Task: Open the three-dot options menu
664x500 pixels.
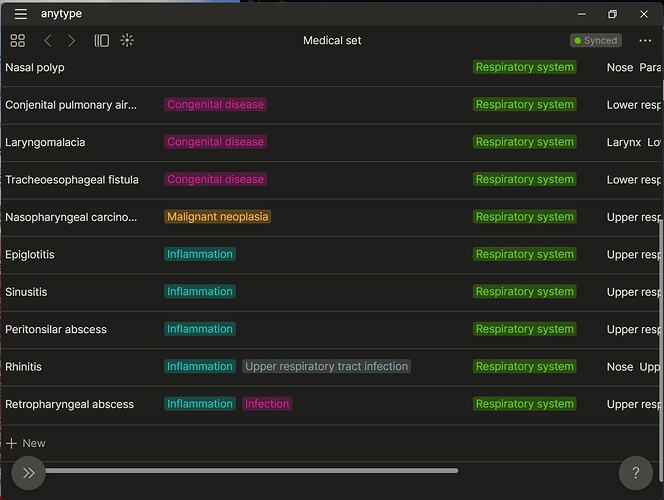Action: (x=645, y=40)
